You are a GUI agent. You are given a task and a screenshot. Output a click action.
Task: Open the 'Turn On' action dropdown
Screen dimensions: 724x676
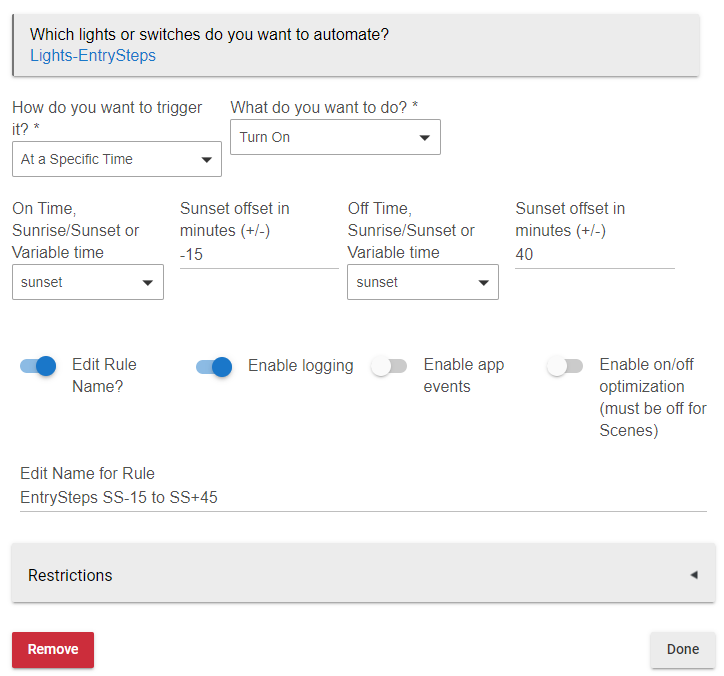(x=335, y=137)
